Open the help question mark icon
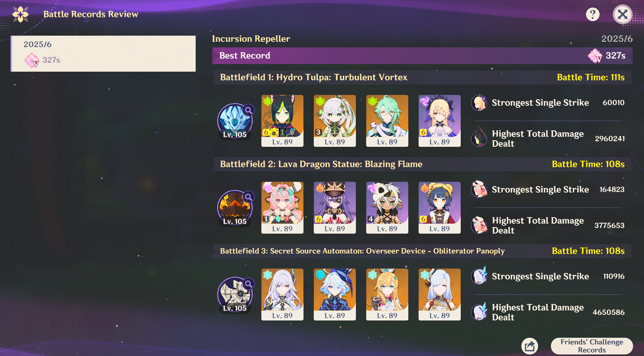This screenshot has width=644, height=356. (x=592, y=14)
